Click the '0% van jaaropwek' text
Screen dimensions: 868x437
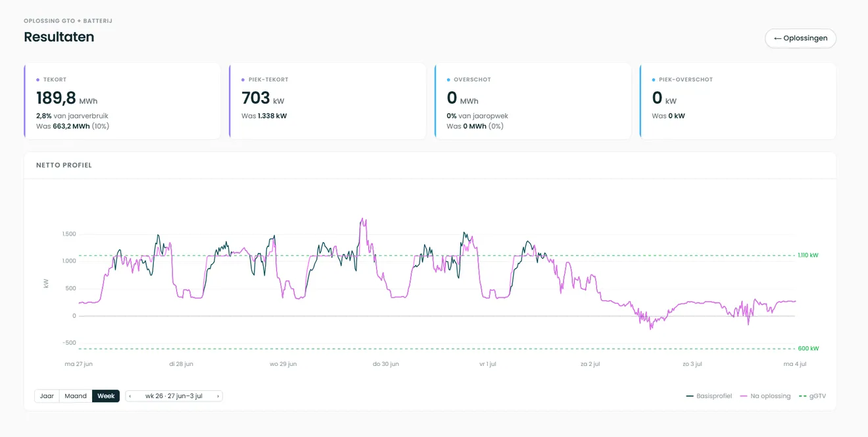(x=477, y=116)
